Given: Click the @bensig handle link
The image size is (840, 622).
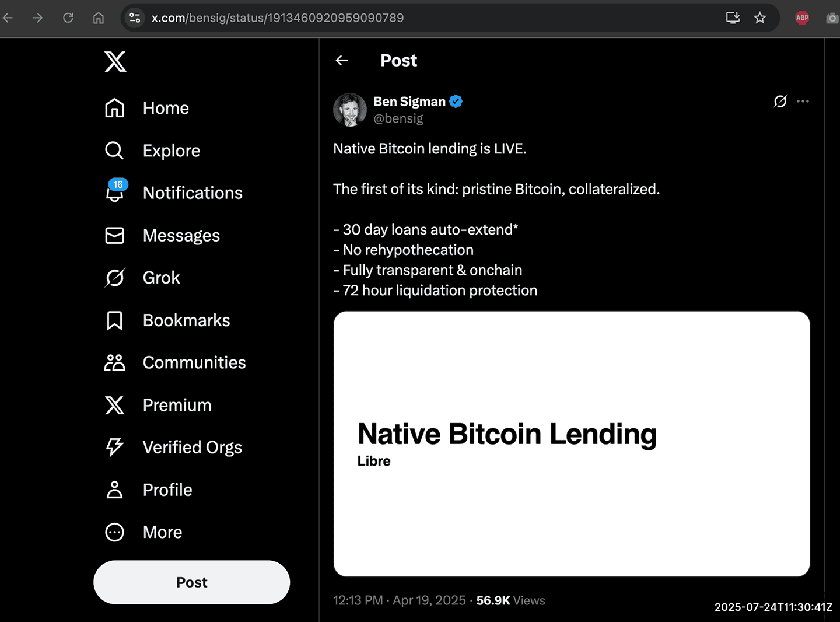Looking at the screenshot, I should point(398,118).
